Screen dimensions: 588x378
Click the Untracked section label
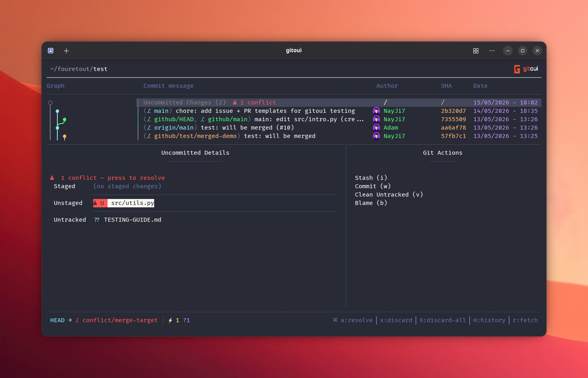(70, 220)
